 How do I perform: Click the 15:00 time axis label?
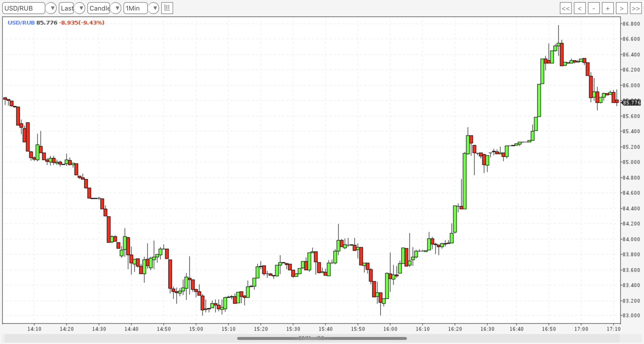196,329
